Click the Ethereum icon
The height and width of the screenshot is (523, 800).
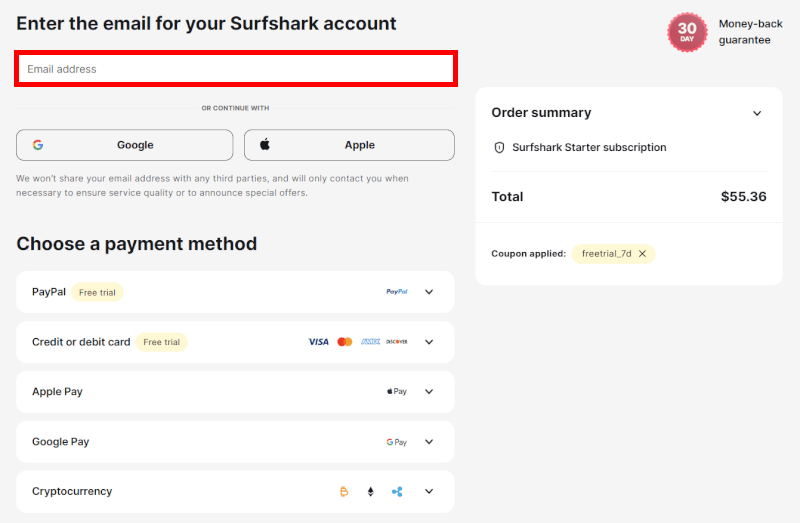click(x=370, y=491)
